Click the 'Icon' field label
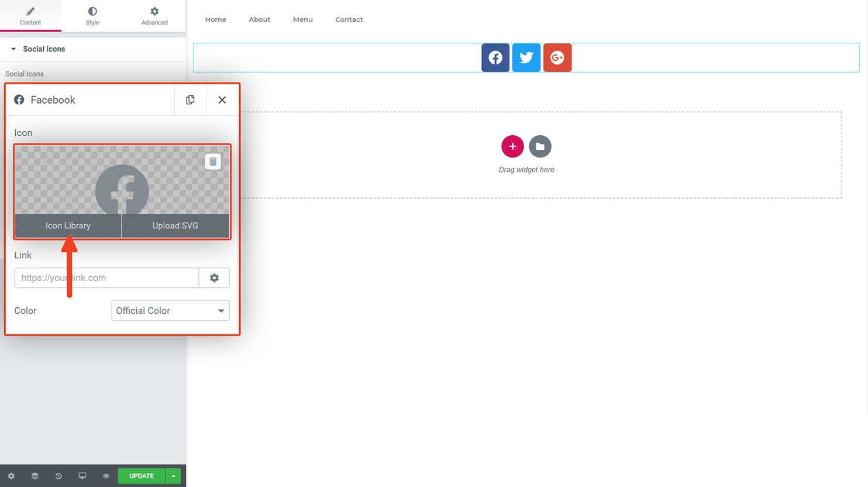Image resolution: width=868 pixels, height=487 pixels. pos(23,133)
